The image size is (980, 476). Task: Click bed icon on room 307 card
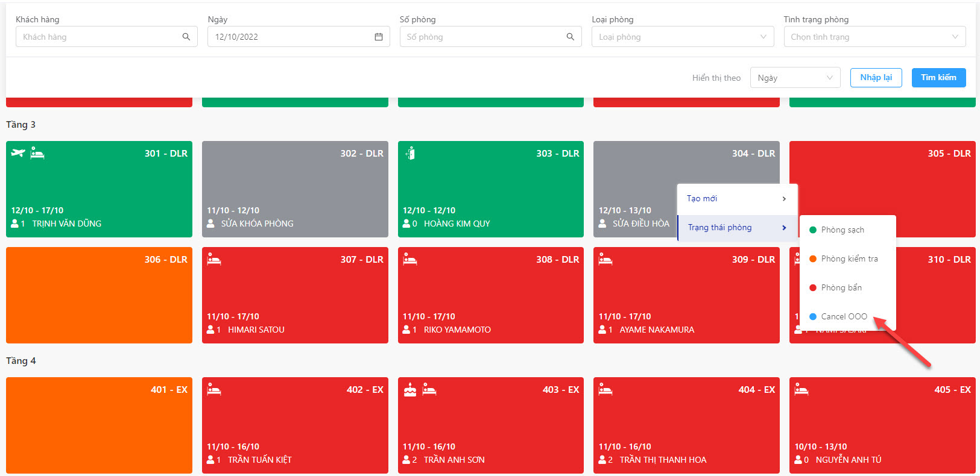[x=214, y=259]
